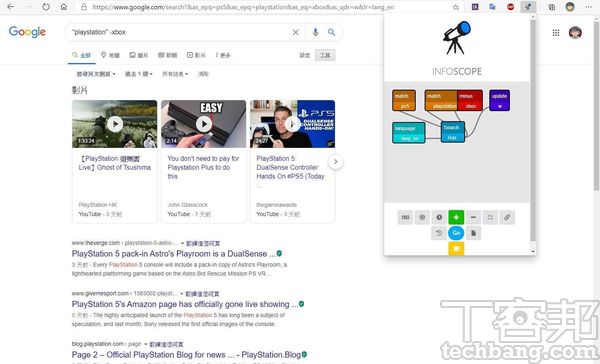600x364 pixels.
Task: Open the past 1 week time filter dropdown
Action: pos(139,74)
